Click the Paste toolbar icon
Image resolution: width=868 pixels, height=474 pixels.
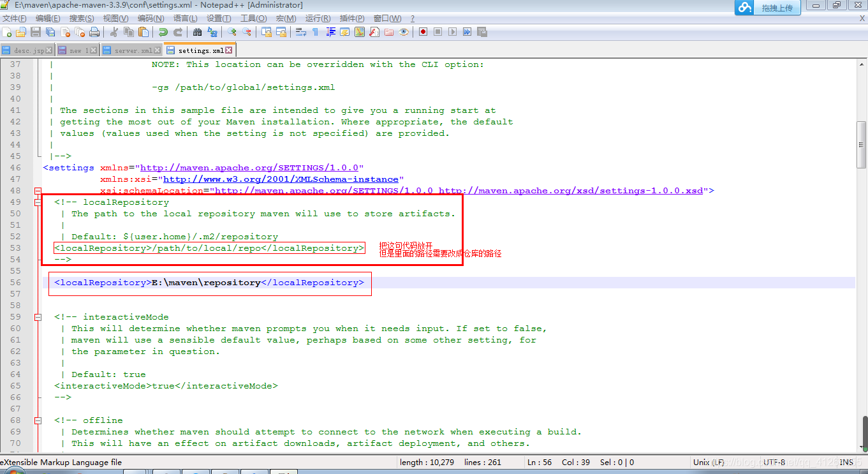[143, 32]
